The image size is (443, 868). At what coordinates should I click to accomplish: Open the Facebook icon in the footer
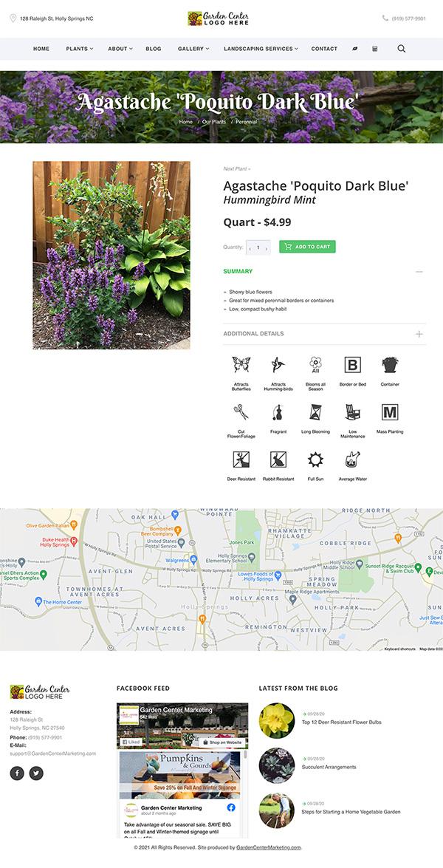coord(17,773)
